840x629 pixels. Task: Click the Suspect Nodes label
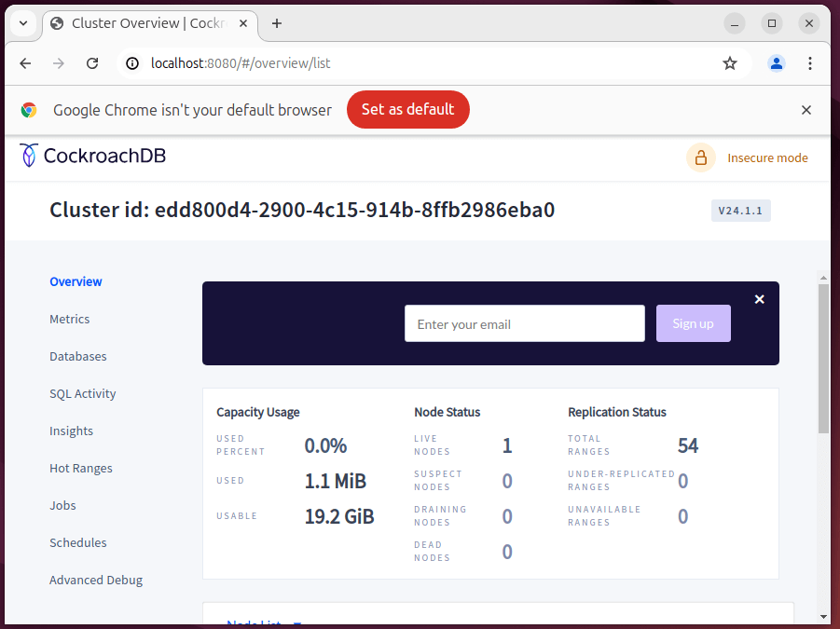(438, 481)
